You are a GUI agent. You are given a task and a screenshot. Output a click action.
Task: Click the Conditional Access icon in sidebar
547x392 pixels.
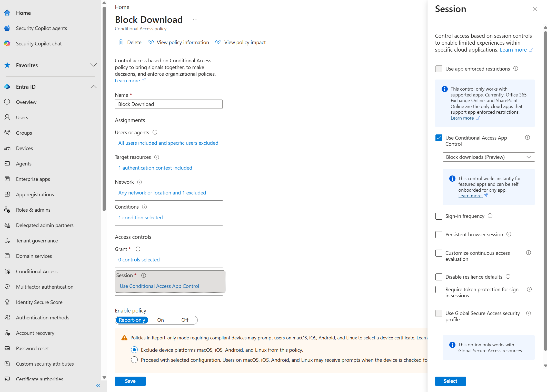tap(7, 271)
